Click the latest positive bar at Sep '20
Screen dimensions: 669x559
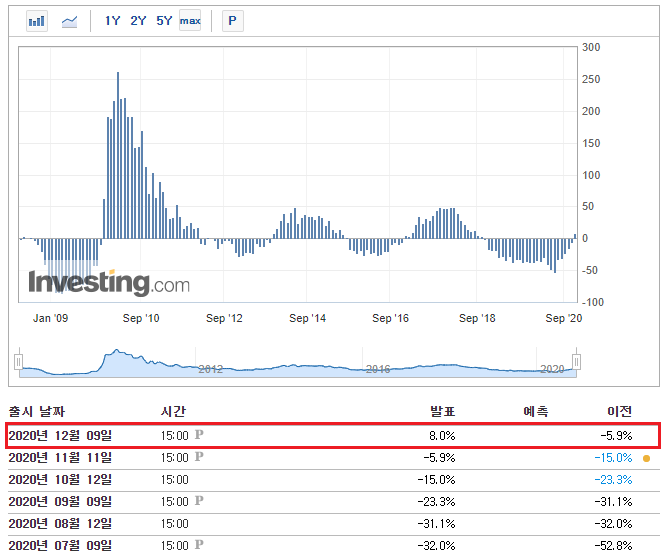575,236
